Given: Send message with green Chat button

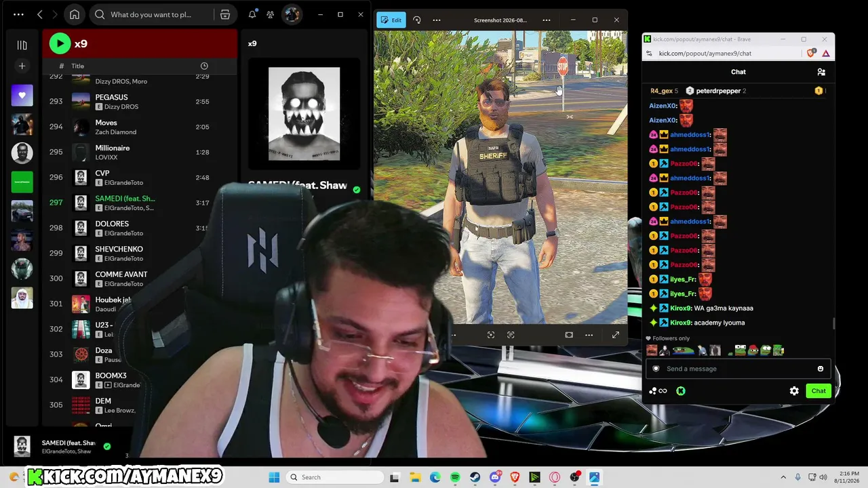Looking at the screenshot, I should 818,391.
